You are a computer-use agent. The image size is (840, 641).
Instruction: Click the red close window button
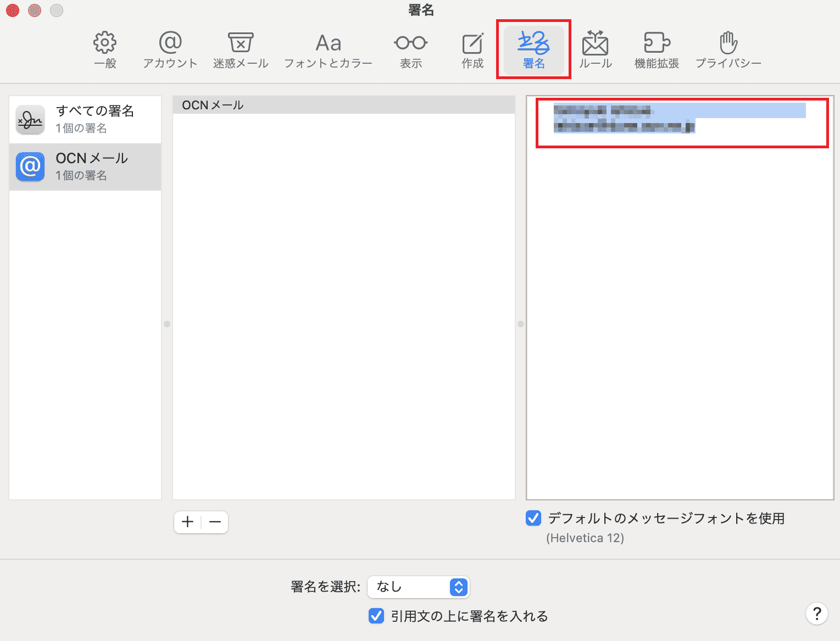click(x=13, y=10)
